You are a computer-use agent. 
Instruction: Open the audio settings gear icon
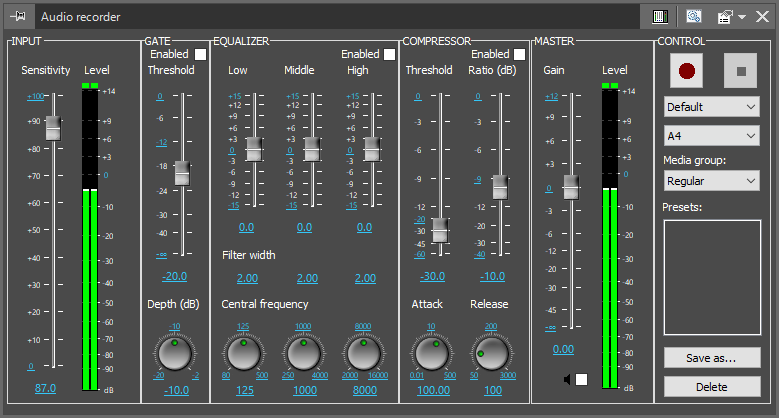694,16
